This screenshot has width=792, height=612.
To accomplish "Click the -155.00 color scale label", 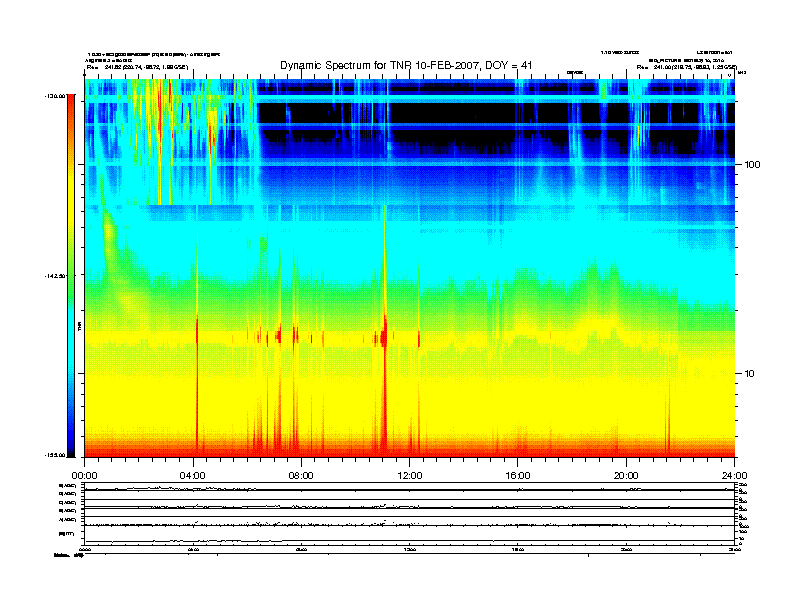I will [x=55, y=455].
